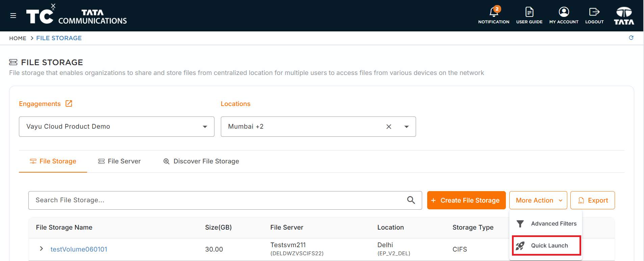This screenshot has width=644, height=261.
Task: Open My Account profile icon
Action: point(564,12)
